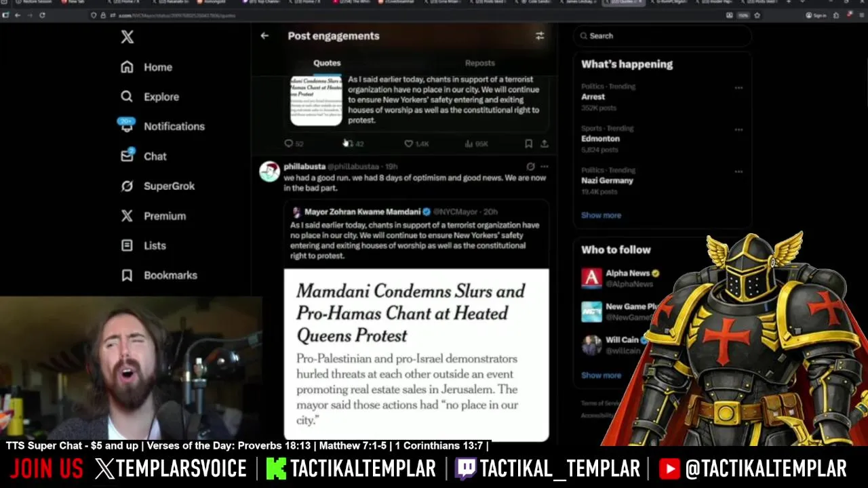Open phillabusta username link
868x488 pixels.
tap(304, 167)
